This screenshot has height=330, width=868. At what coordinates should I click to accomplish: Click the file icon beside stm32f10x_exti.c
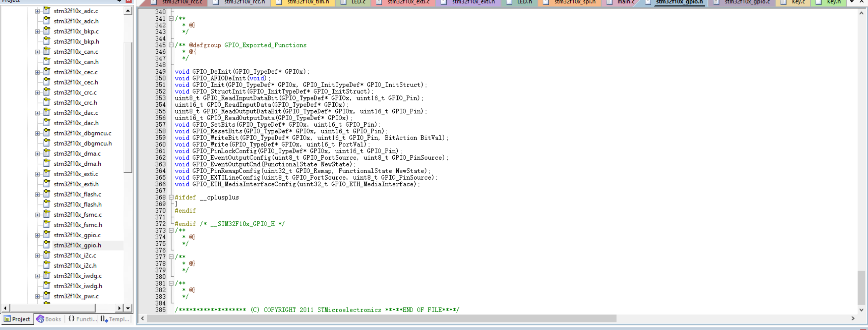pos(47,173)
